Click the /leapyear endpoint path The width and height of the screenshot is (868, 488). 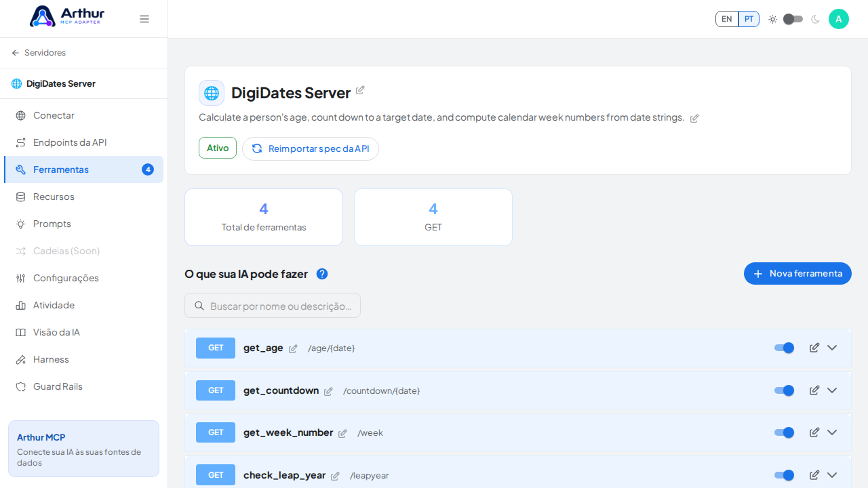coord(370,476)
